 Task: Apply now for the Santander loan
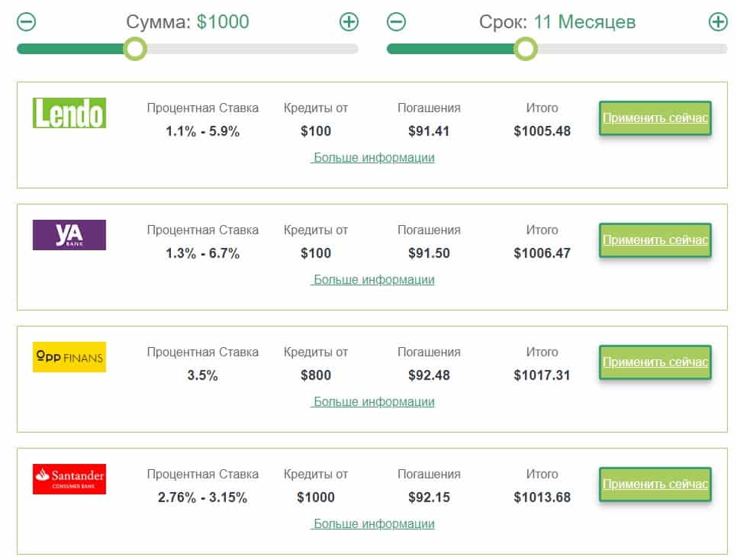click(x=655, y=484)
